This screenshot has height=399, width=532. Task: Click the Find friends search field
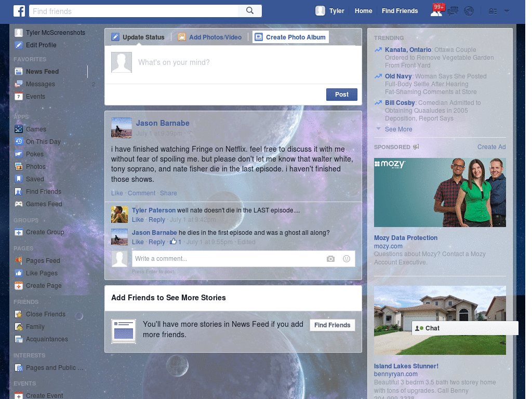click(x=134, y=11)
